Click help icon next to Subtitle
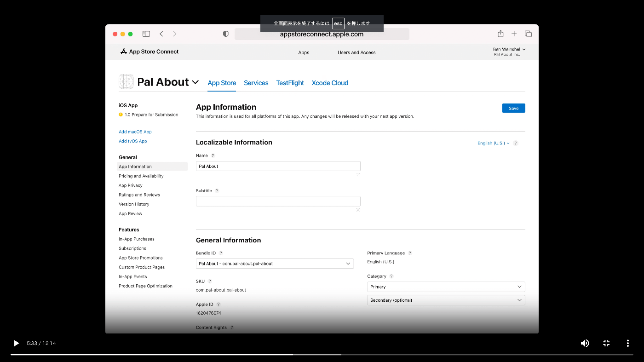Image resolution: width=644 pixels, height=362 pixels. pos(217,191)
